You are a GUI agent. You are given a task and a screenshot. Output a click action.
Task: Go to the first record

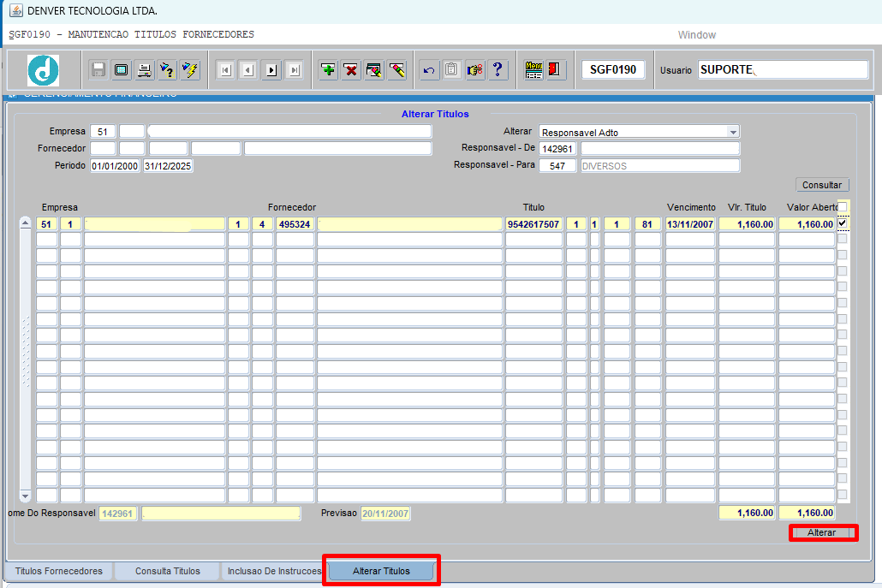pos(226,70)
